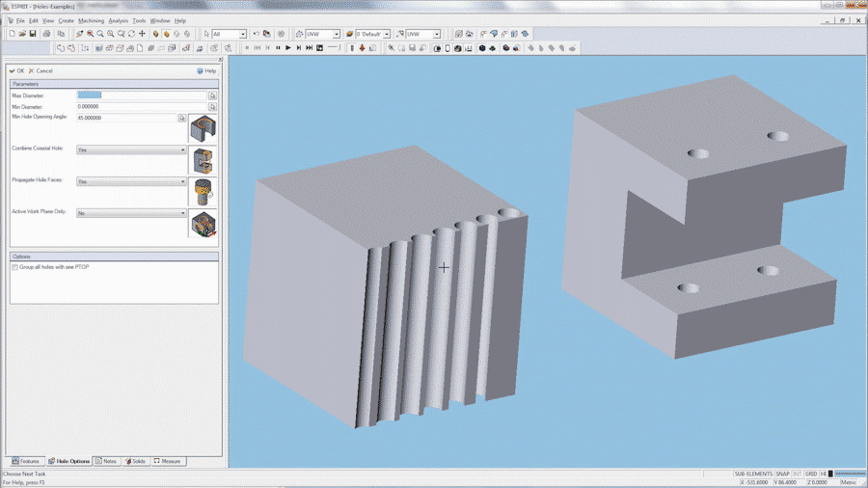Image resolution: width=868 pixels, height=488 pixels.
Task: Open the second UVW view dropdown
Action: (437, 35)
